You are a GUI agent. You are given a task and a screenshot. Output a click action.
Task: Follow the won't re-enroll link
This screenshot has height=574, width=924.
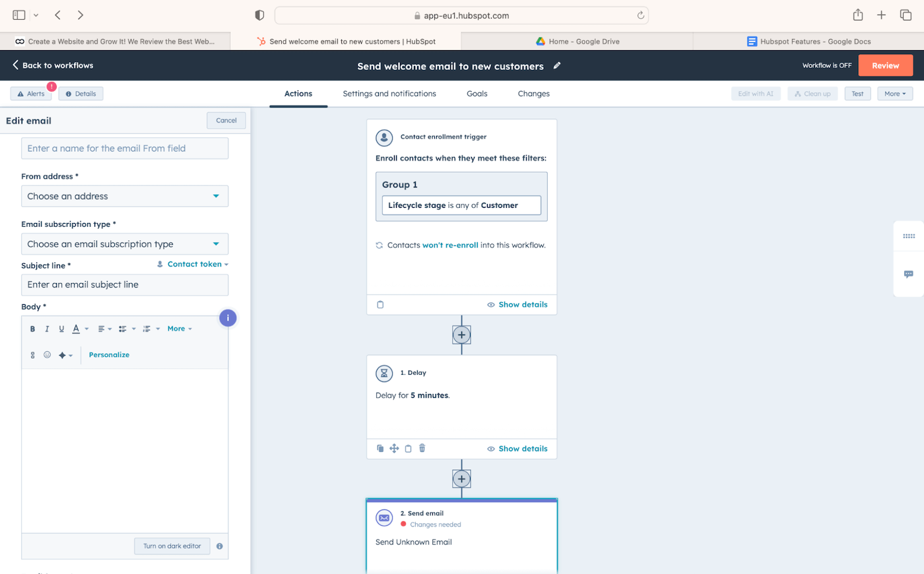tap(450, 245)
